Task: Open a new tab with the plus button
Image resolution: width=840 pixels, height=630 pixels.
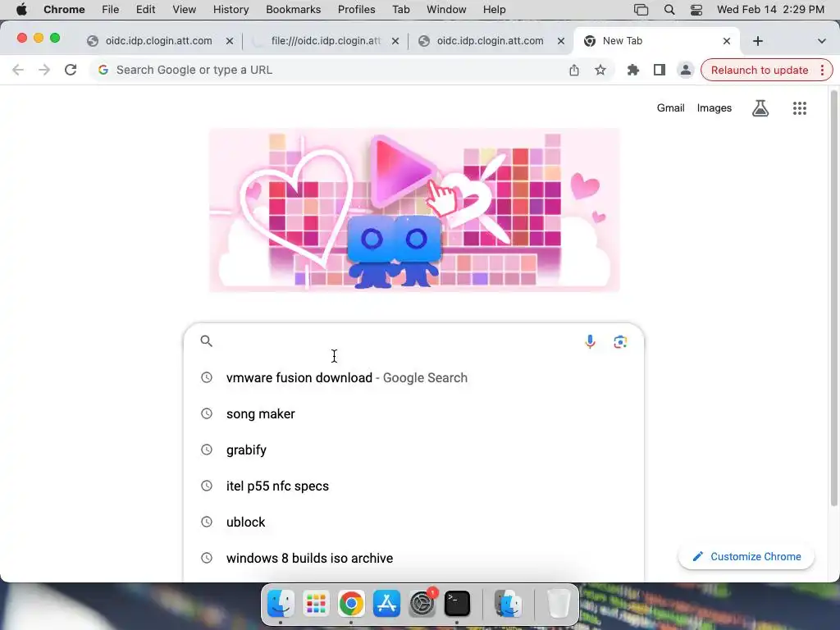Action: [x=757, y=41]
